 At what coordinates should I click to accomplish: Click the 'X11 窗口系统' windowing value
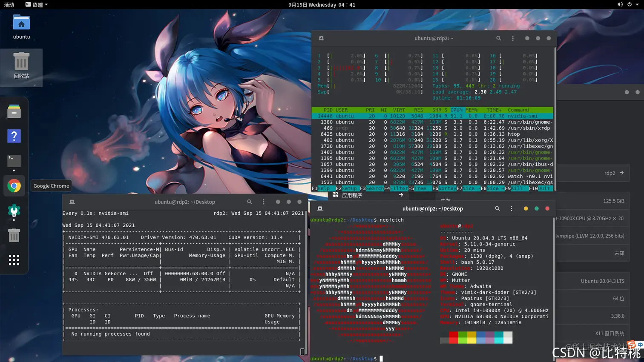click(609, 333)
